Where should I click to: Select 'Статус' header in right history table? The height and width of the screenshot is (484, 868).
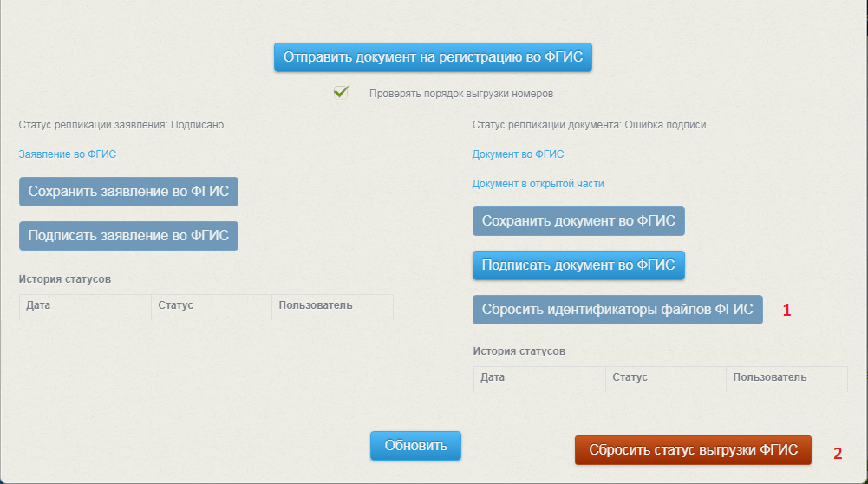630,377
